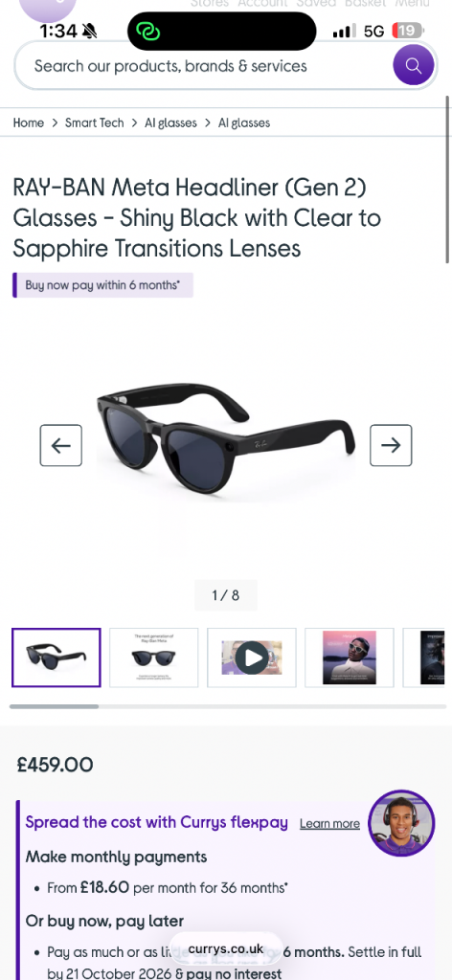Select the second front-view glasses thumbnail
This screenshot has height=980, width=452.
point(154,657)
